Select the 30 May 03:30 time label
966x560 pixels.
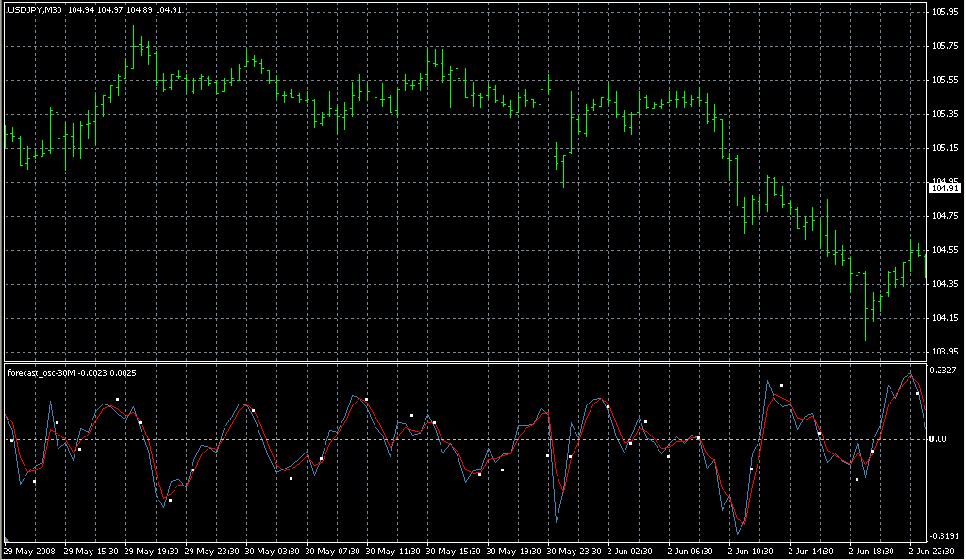tap(274, 551)
